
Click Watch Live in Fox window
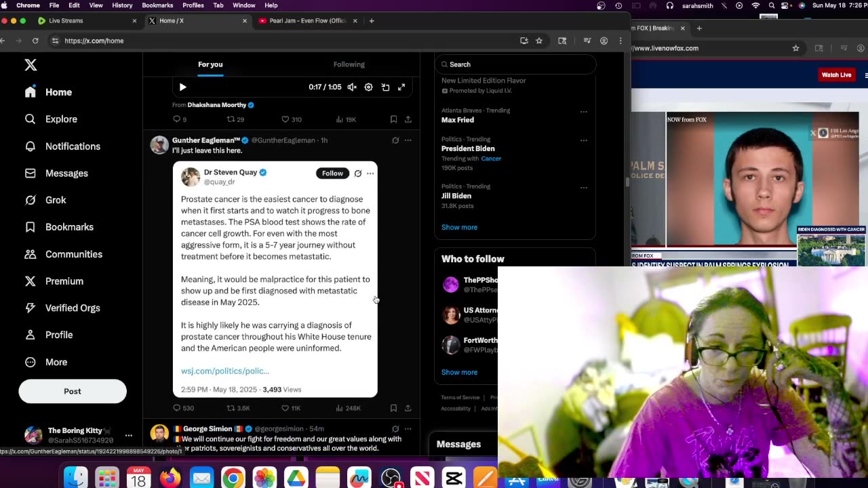point(836,75)
